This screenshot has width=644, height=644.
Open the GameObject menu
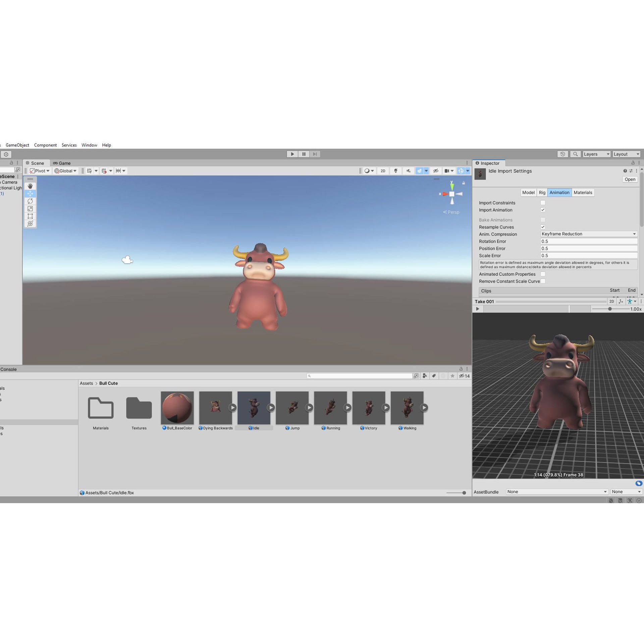pos(17,145)
